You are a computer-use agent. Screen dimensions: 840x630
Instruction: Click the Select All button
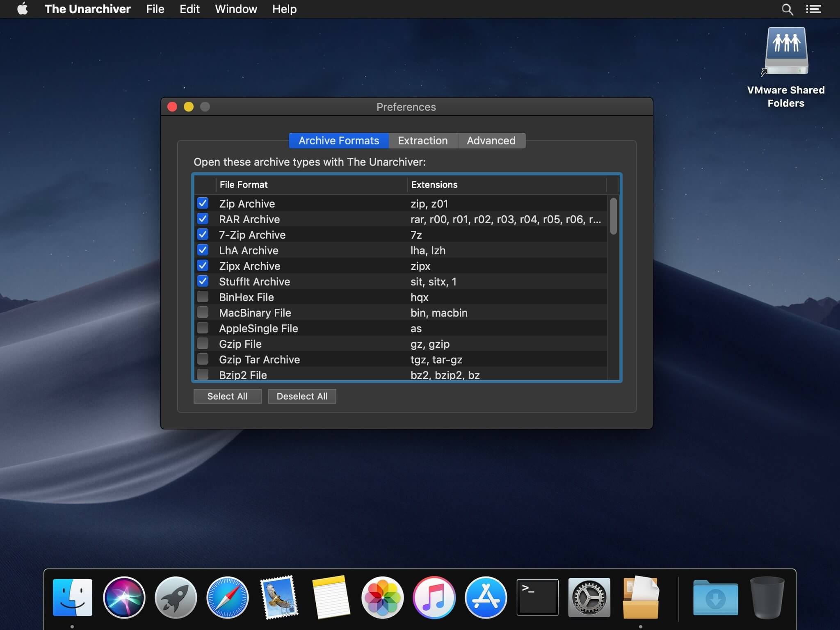click(228, 396)
